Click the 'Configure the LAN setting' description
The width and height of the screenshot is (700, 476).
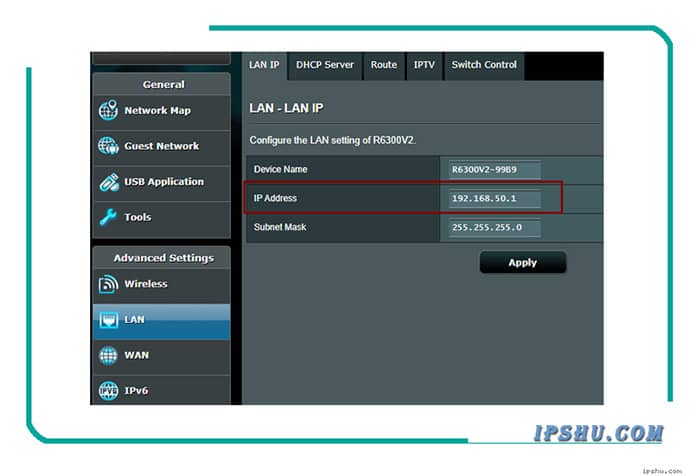point(333,140)
